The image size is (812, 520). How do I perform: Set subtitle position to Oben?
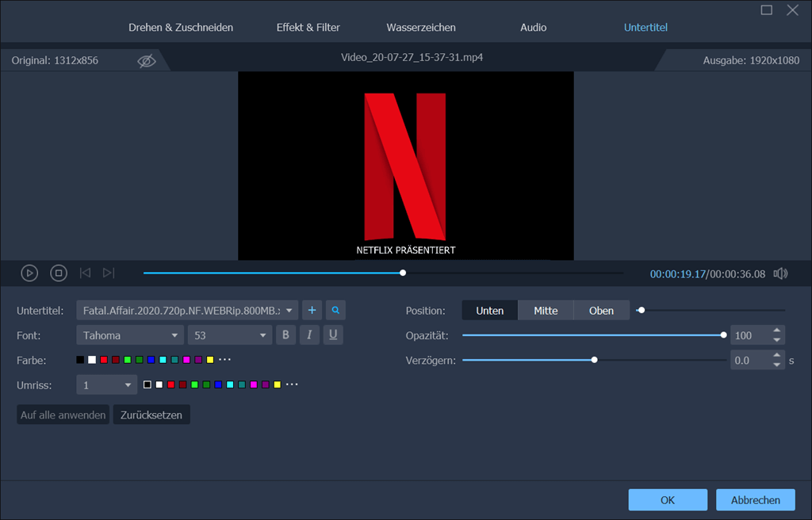tap(601, 310)
